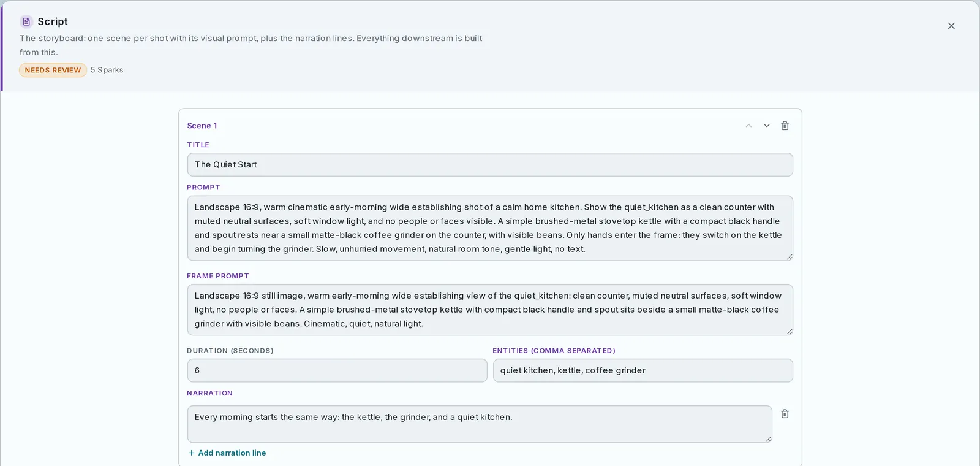The height and width of the screenshot is (466, 980).
Task: Move Scene 1 up with chevron
Action: [x=748, y=126]
